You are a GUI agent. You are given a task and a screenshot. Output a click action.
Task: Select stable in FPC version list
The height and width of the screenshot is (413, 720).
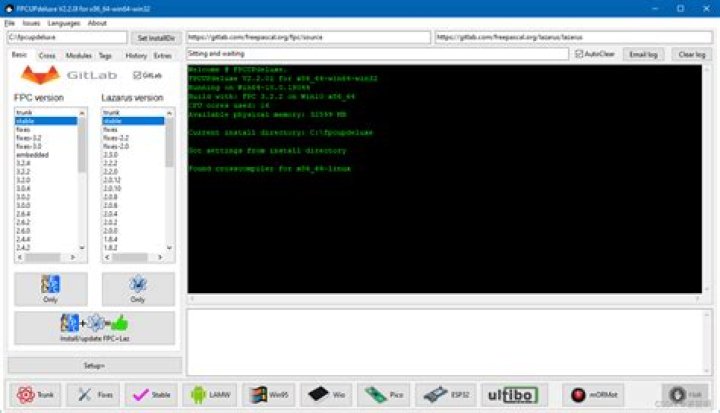pos(46,121)
